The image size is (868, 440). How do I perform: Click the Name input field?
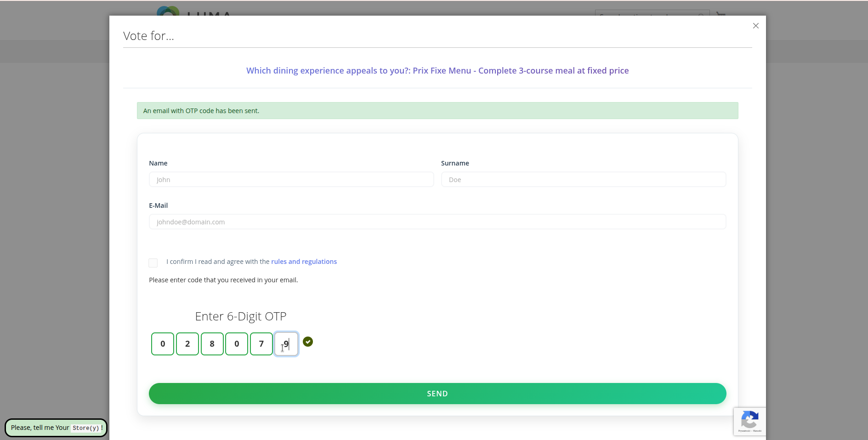291,179
